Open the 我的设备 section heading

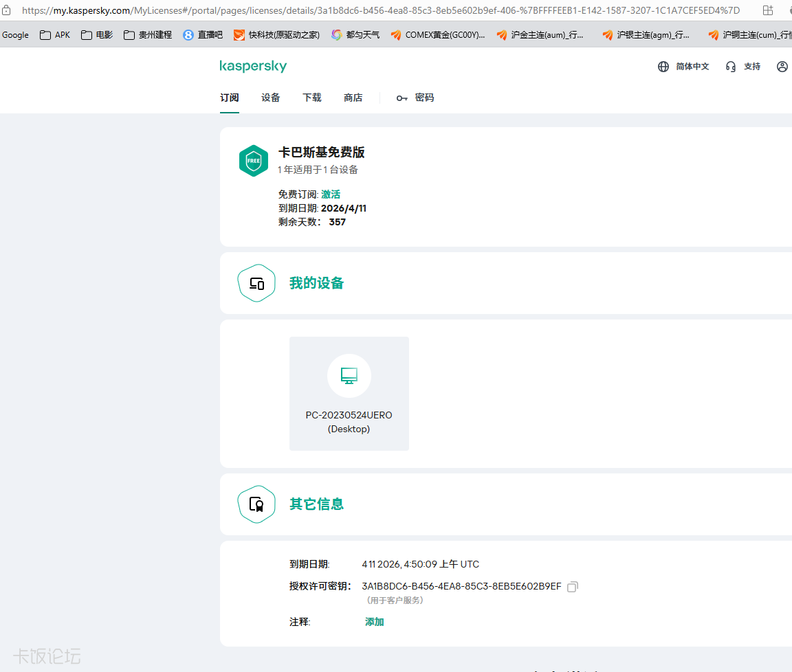point(317,283)
